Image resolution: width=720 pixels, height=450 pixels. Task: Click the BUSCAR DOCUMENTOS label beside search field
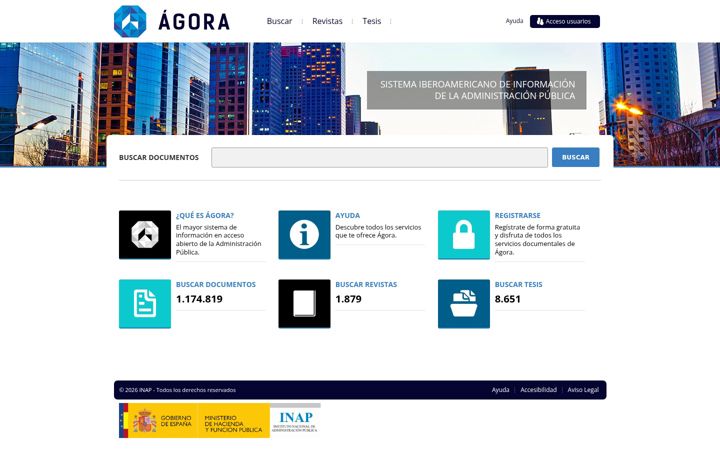(159, 157)
